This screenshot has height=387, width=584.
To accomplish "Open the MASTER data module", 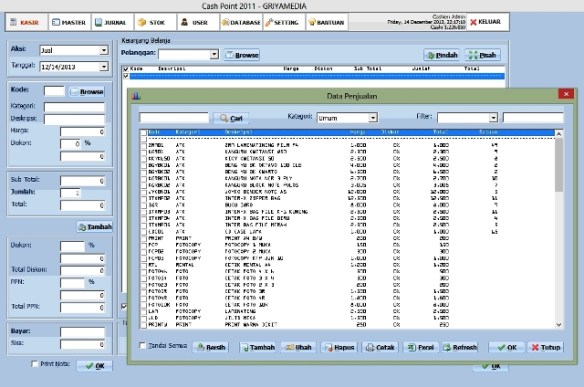I will [x=69, y=22].
